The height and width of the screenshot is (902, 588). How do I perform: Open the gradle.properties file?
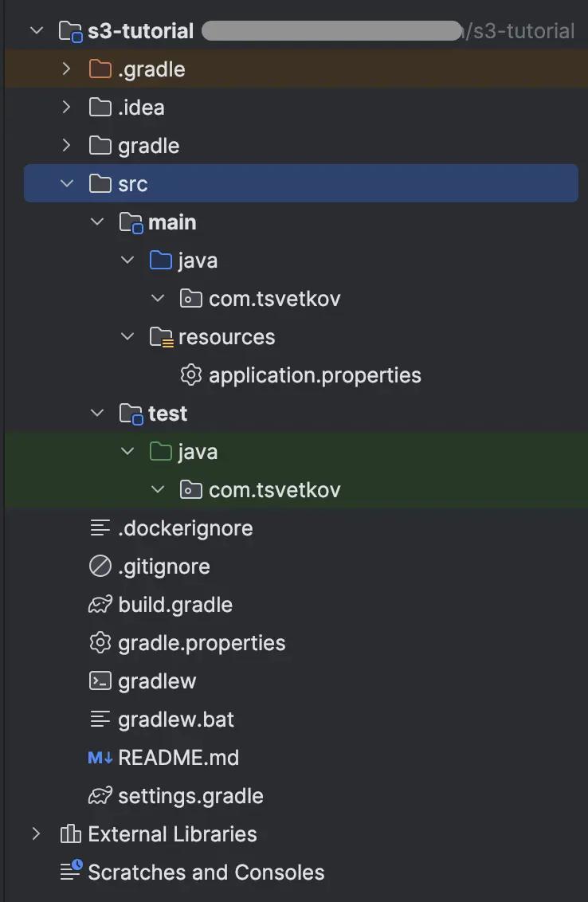202,643
